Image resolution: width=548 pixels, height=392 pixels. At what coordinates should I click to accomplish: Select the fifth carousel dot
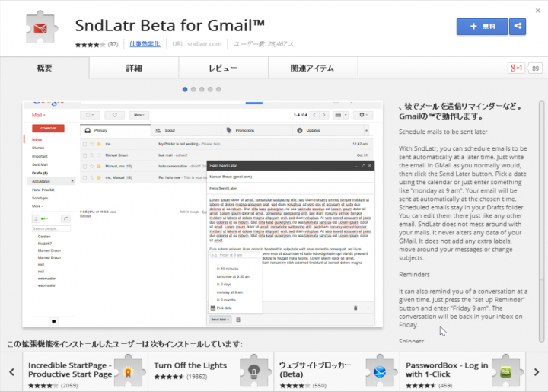[x=218, y=90]
